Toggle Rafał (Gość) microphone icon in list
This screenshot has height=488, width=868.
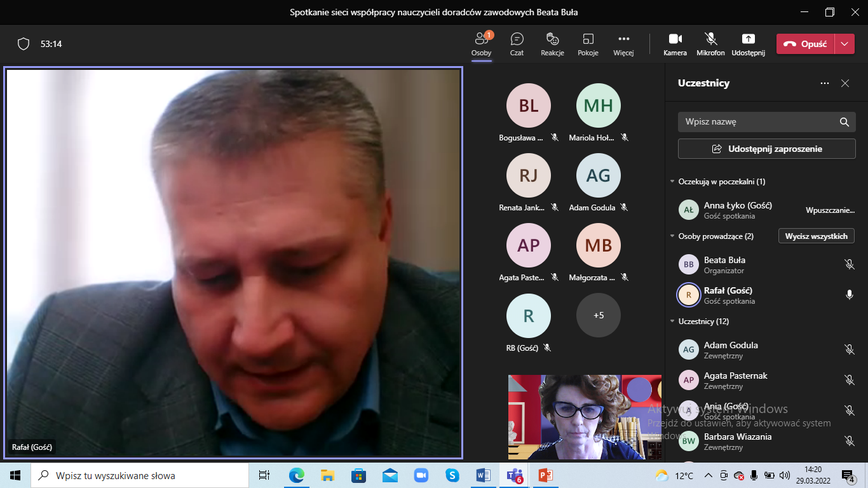click(849, 295)
